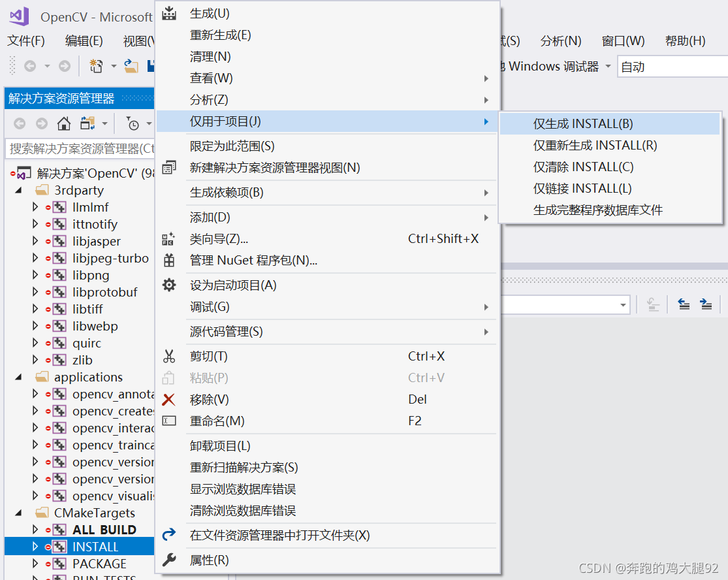This screenshot has height=580, width=728.
Task: Click the switch views icon in Solution Explorer
Action: [87, 123]
